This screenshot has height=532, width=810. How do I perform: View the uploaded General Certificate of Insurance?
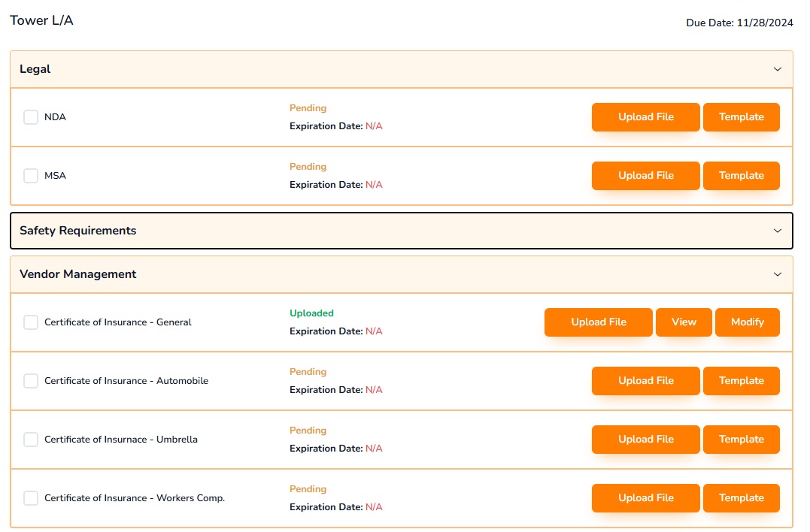click(x=684, y=322)
